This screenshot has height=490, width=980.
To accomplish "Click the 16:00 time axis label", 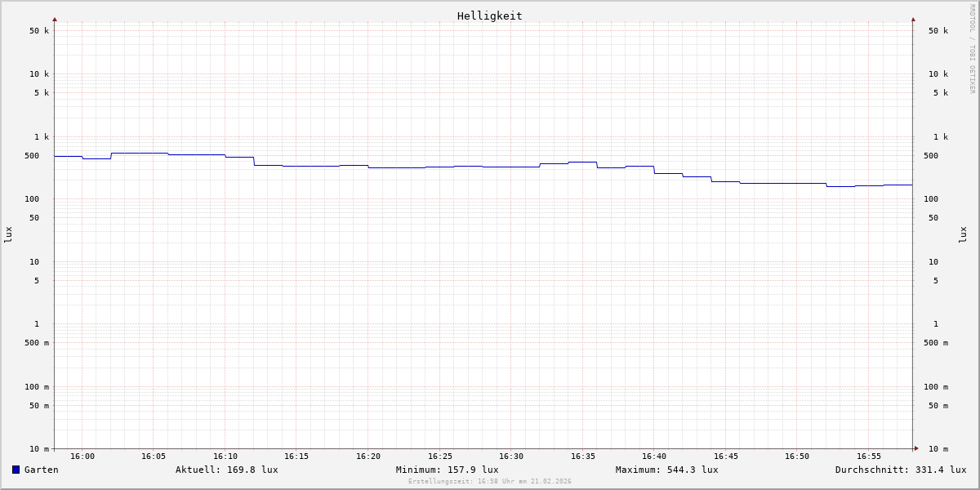I will 82,457.
